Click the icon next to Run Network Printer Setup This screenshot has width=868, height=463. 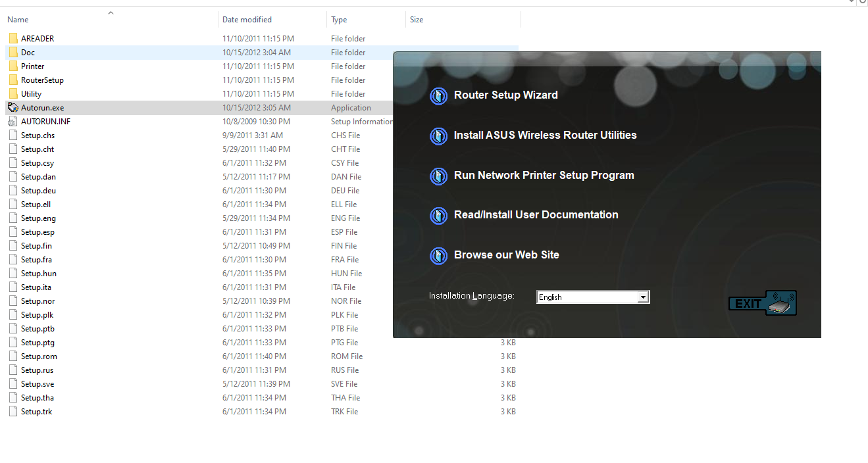pyautogui.click(x=438, y=176)
